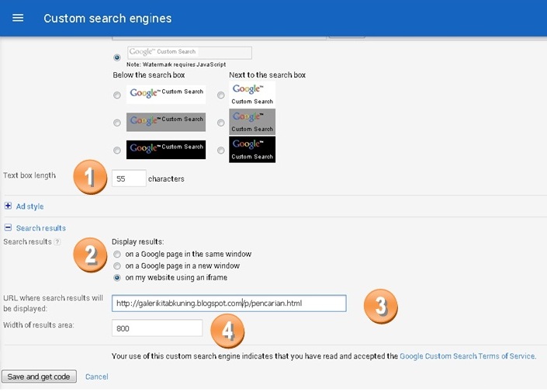
Task: Open the hamburger navigation menu
Action: click(x=18, y=18)
